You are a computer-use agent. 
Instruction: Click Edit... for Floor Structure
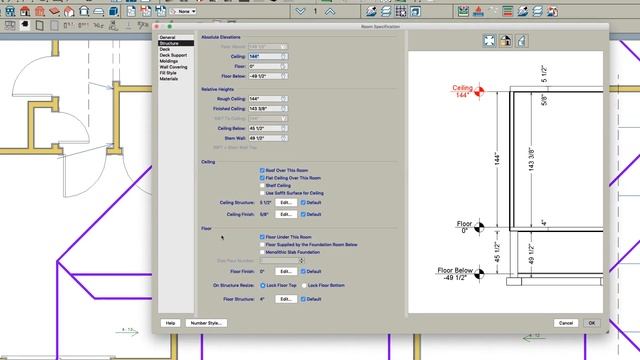pyautogui.click(x=286, y=299)
